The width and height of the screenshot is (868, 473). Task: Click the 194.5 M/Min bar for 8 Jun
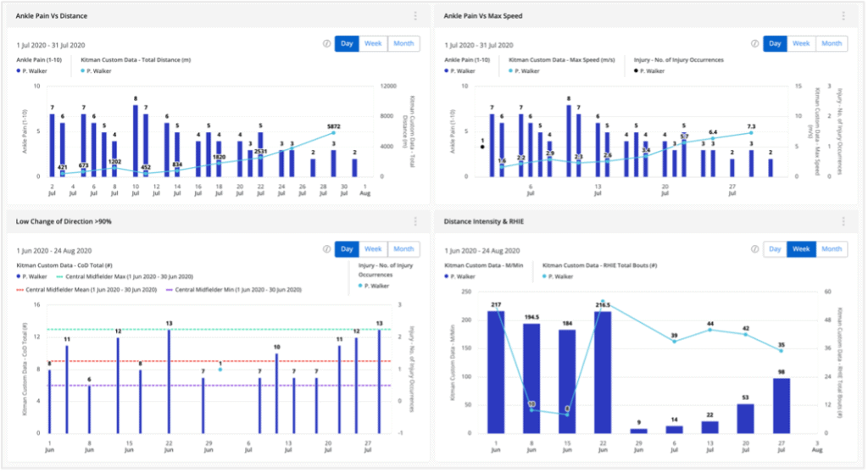click(x=531, y=379)
